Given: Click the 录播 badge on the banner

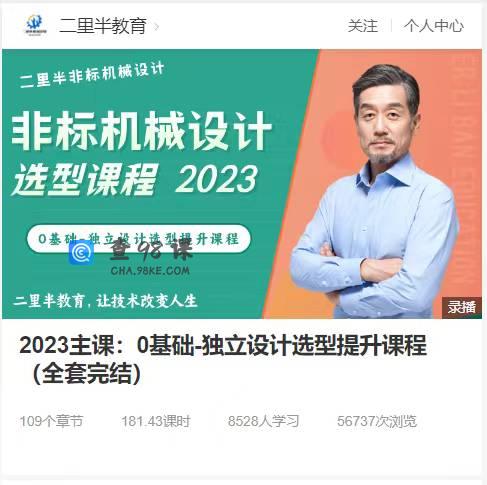Looking at the screenshot, I should [x=461, y=307].
